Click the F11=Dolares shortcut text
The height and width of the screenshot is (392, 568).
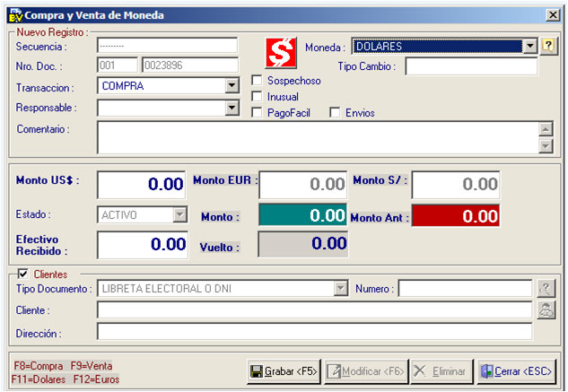(x=39, y=379)
